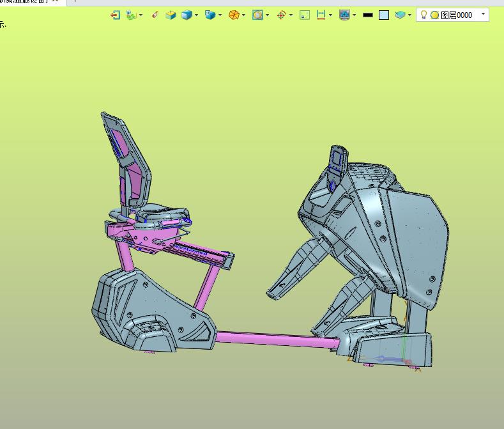Click the small red pencil-shaped icon
Screen dimensions: 504x429
(x=155, y=15)
